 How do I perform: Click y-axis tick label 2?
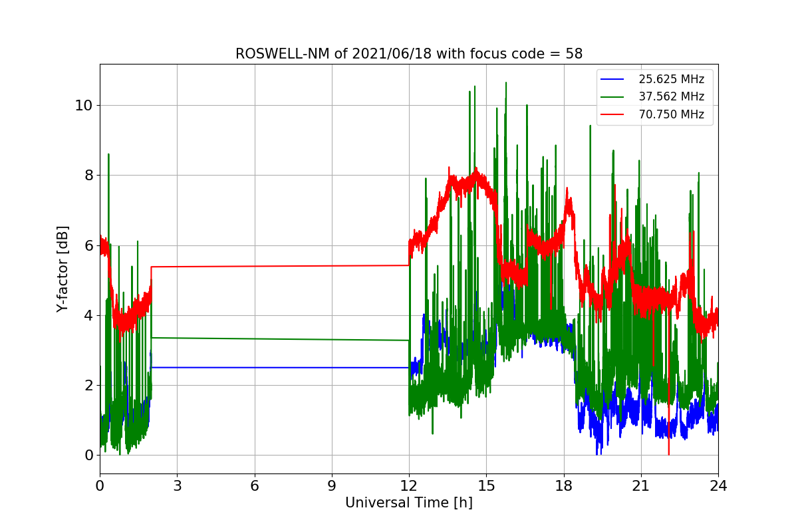click(x=88, y=385)
